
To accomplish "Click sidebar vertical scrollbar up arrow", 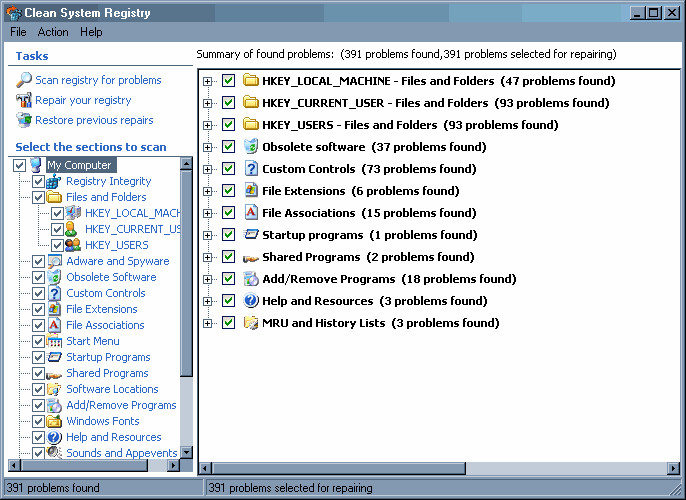I will (187, 164).
